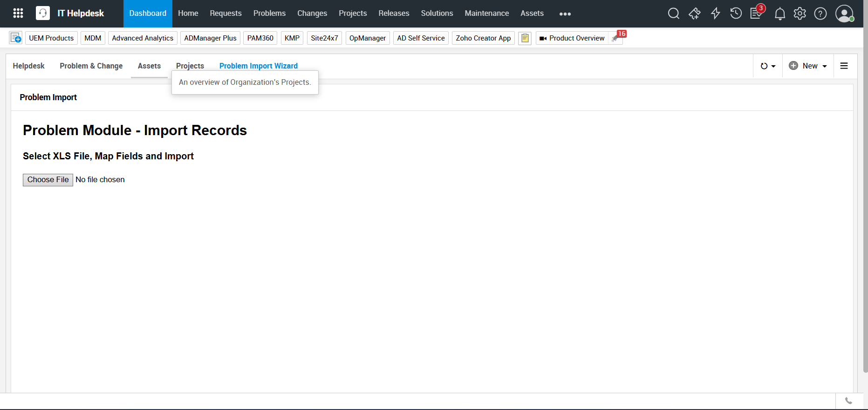Click the Choose File button
This screenshot has height=410, width=868.
48,180
